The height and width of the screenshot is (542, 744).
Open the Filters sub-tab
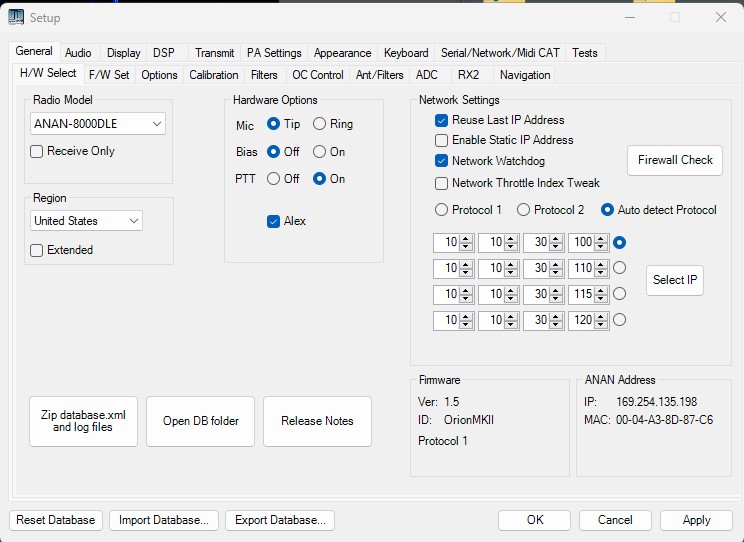[x=264, y=75]
